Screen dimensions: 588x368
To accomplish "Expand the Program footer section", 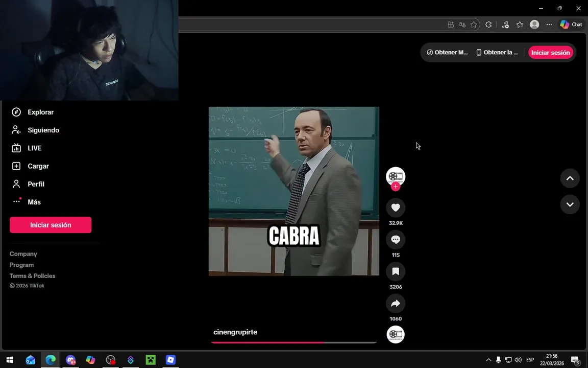I will click(22, 265).
